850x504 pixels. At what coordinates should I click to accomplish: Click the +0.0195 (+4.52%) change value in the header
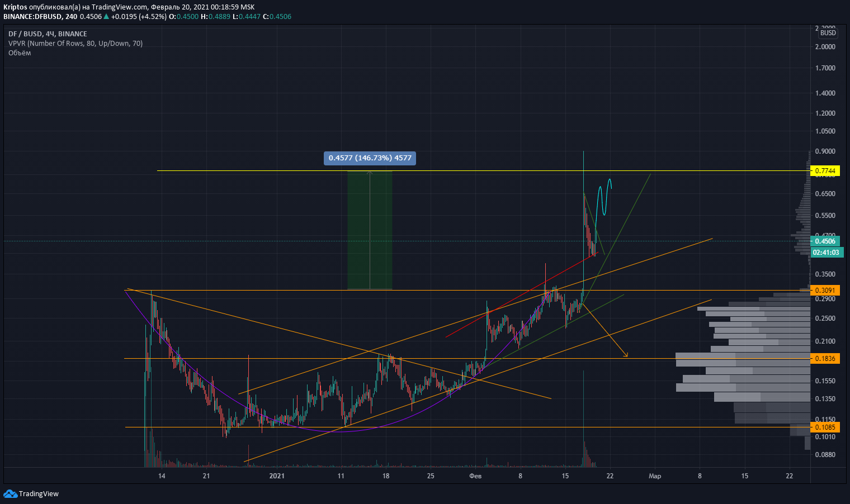click(139, 16)
